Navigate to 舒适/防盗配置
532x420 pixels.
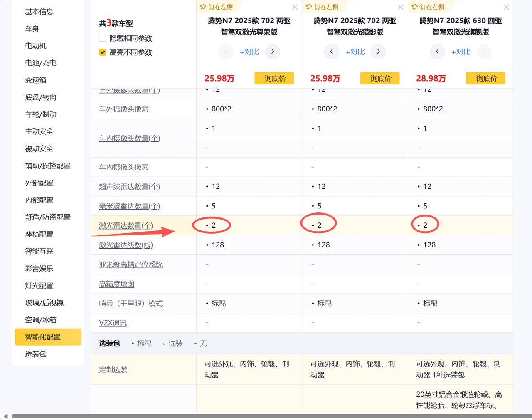click(x=48, y=217)
